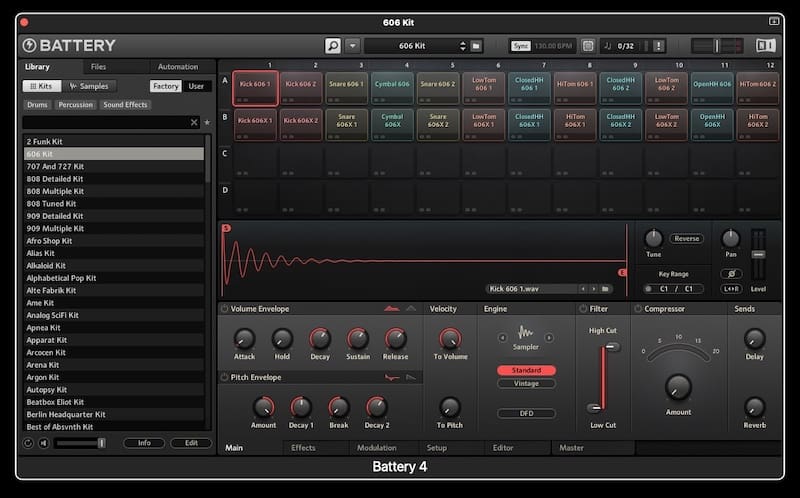Screen dimensions: 800x498
Task: Open the Effects tab
Action: (303, 447)
